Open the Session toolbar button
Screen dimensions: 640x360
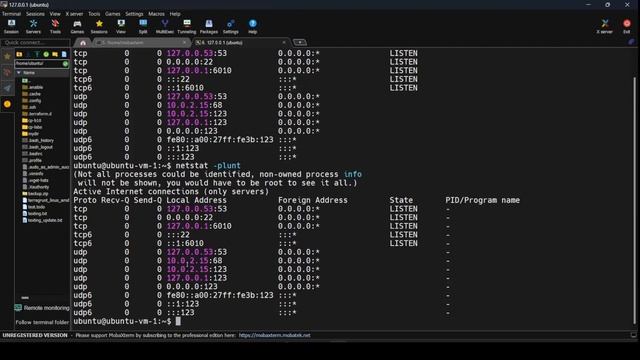pyautogui.click(x=11, y=27)
